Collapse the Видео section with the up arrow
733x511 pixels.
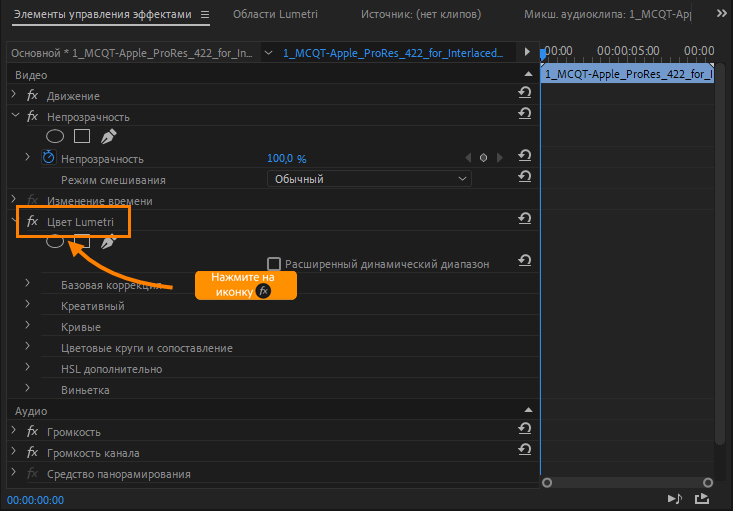pyautogui.click(x=528, y=74)
